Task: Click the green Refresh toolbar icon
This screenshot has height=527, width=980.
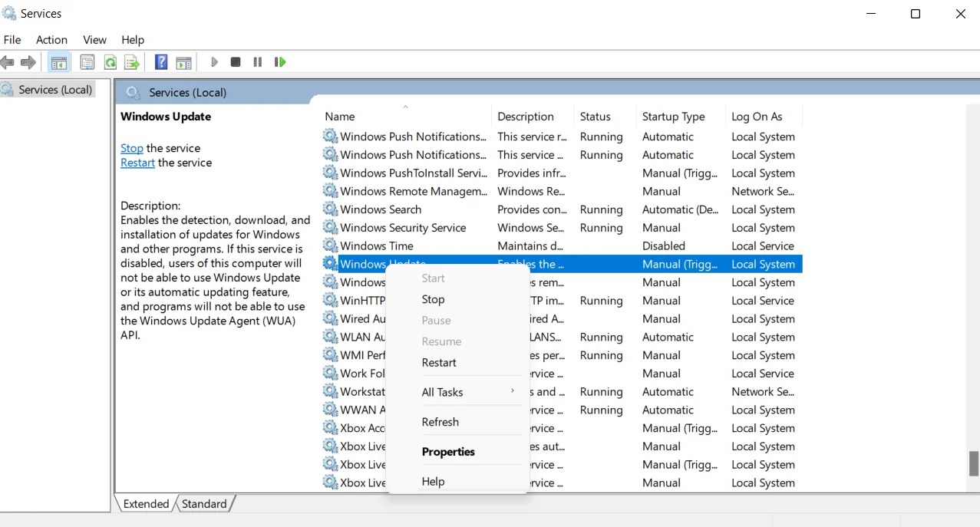Action: [110, 62]
